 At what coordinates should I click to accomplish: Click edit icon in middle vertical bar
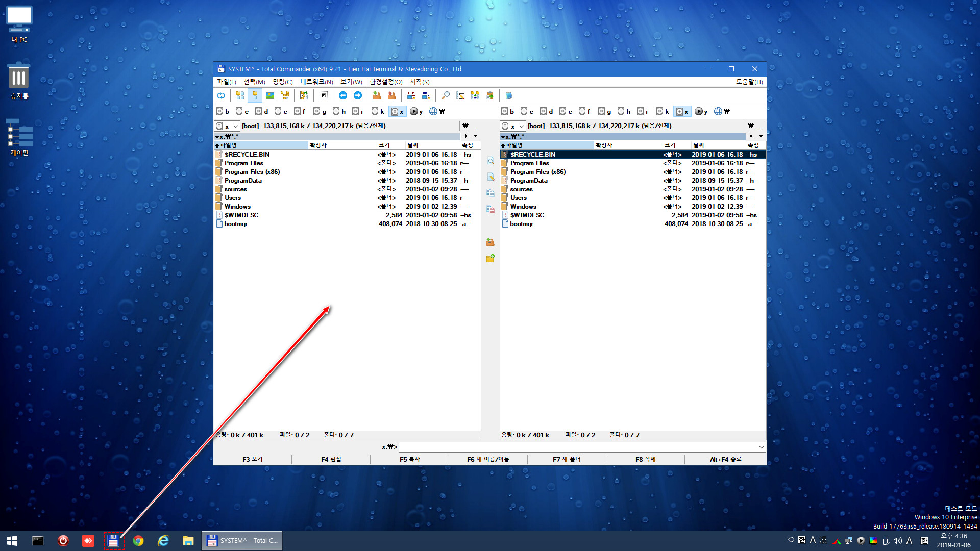coord(491,177)
